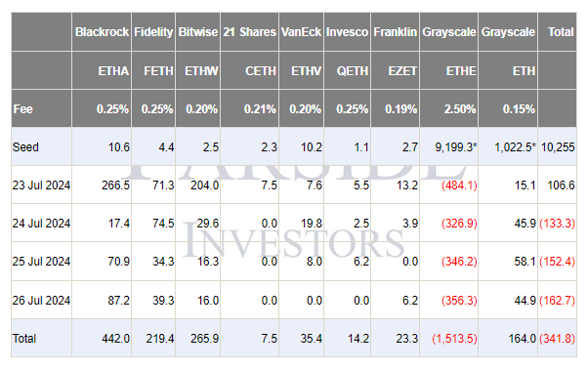Select the ETHE ticker cell
The height and width of the screenshot is (370, 588).
(x=449, y=71)
